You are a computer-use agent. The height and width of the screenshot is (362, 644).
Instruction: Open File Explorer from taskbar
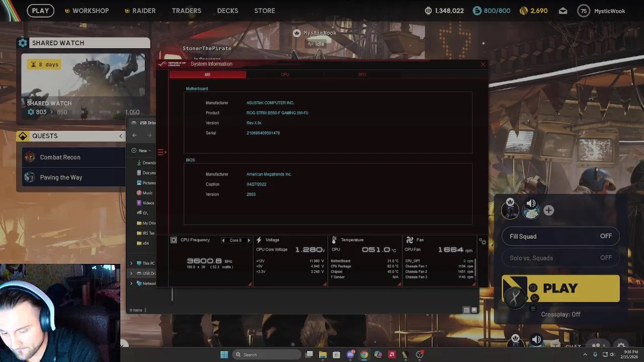[323, 354]
